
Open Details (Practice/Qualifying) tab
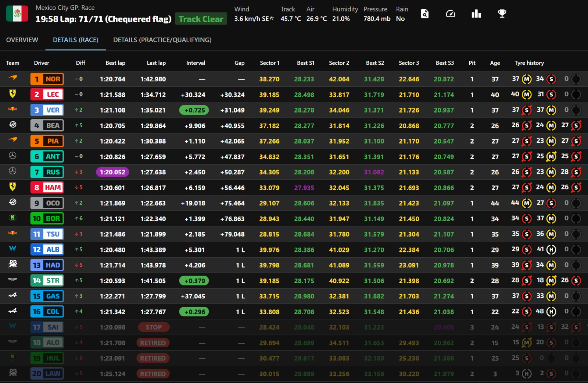[162, 40]
